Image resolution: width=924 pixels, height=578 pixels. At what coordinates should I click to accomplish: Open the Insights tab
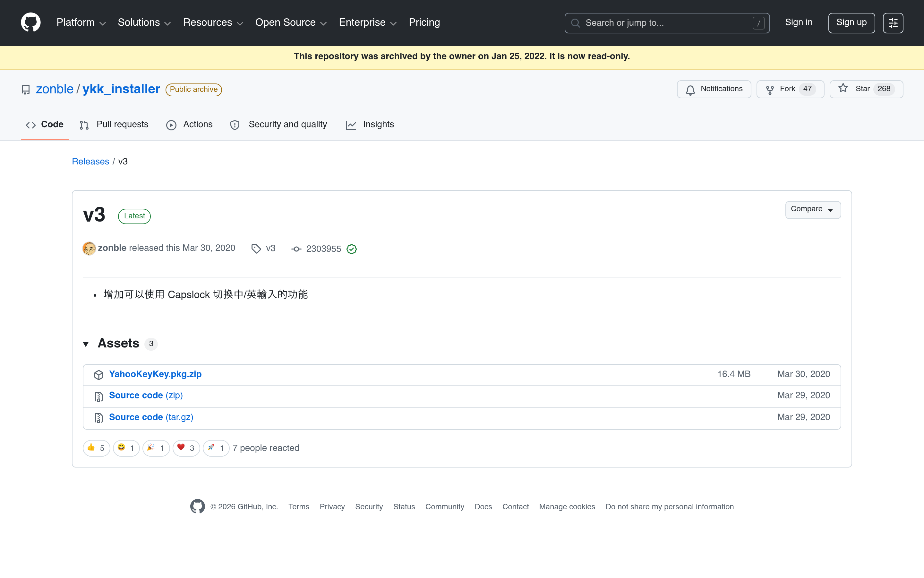point(370,125)
